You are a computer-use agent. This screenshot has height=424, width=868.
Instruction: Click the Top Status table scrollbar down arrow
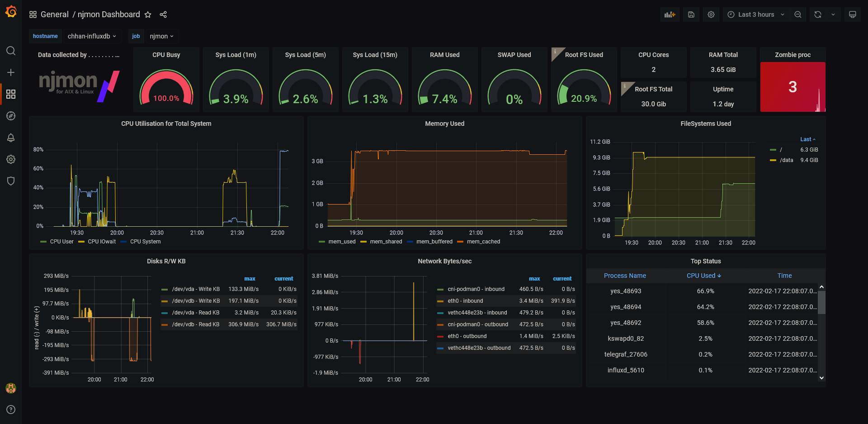pyautogui.click(x=822, y=378)
